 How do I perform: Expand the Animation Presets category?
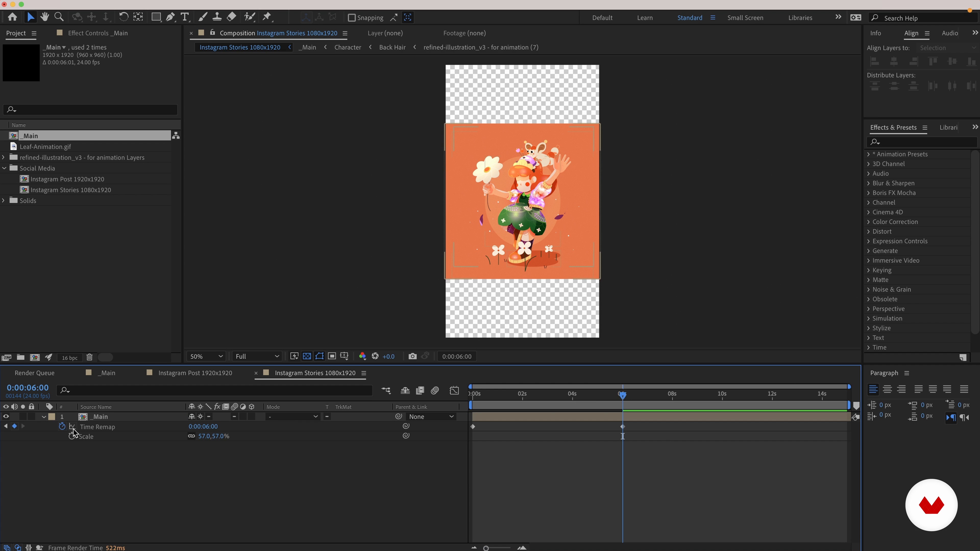(x=868, y=154)
